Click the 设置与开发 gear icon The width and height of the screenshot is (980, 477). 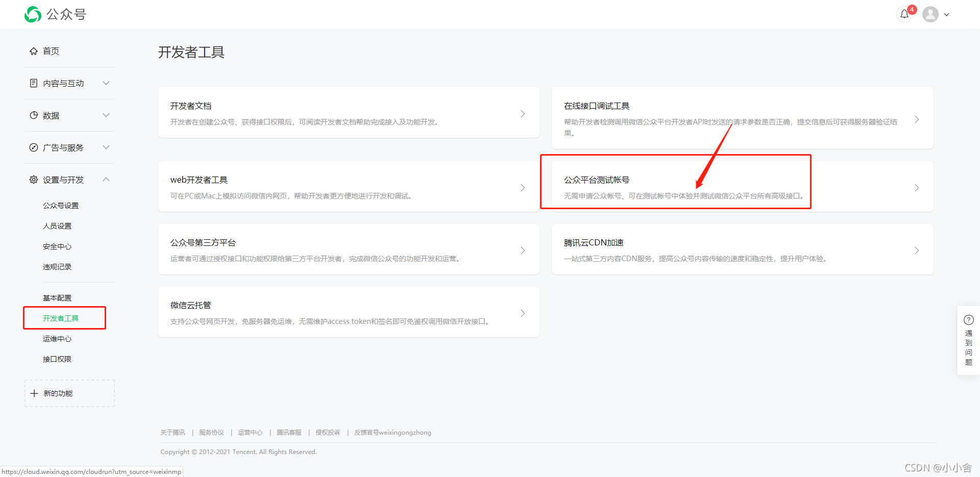[x=34, y=180]
